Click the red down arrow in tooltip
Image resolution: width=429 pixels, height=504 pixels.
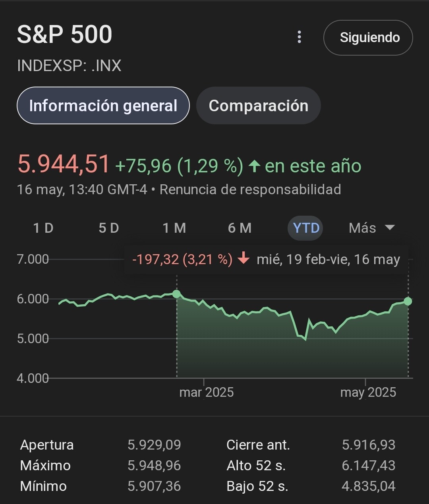[243, 259]
